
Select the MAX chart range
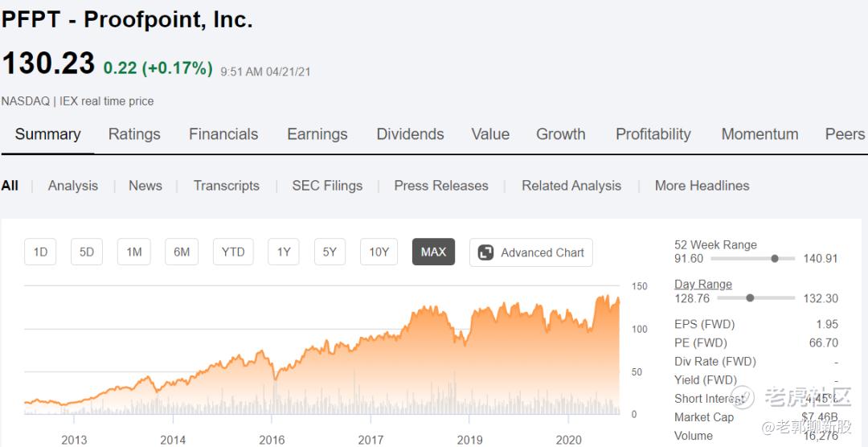pyautogui.click(x=433, y=252)
